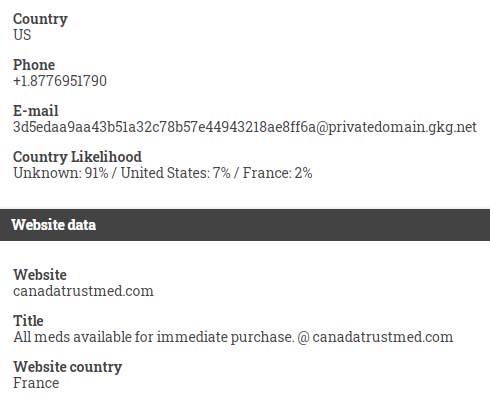This screenshot has width=490, height=400.
Task: Select the Unknown: 91% likelihood text
Action: tap(61, 173)
